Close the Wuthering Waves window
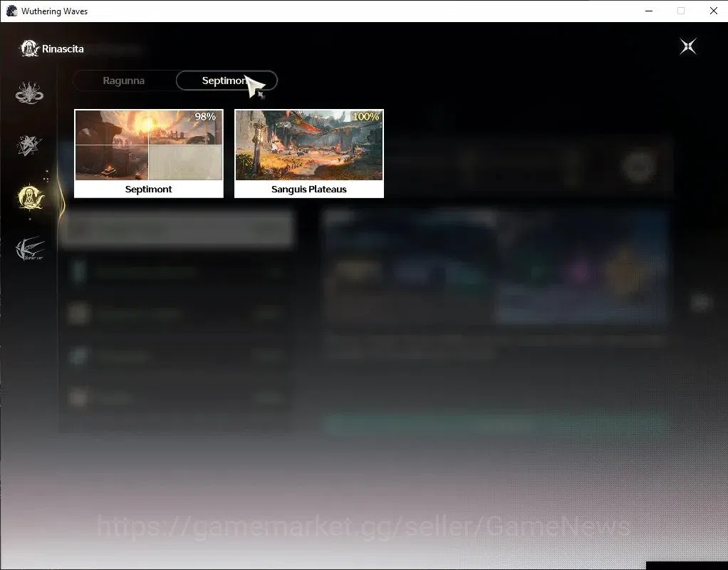728x570 pixels. click(x=714, y=11)
